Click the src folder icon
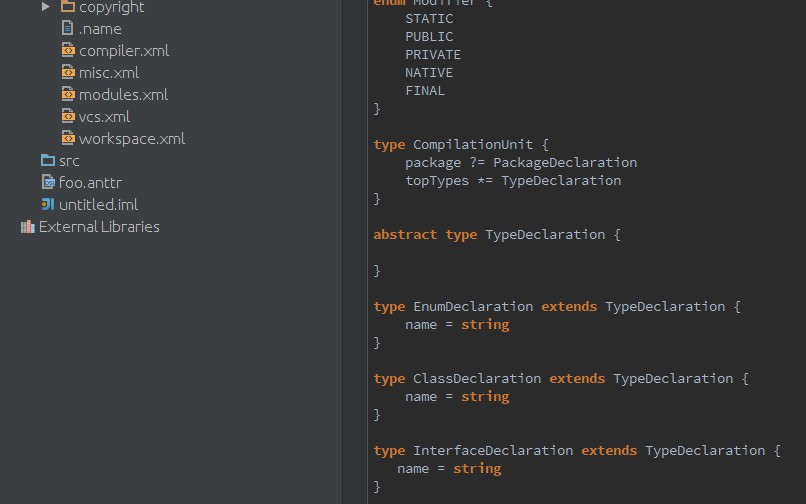The image size is (806, 504). [47, 161]
